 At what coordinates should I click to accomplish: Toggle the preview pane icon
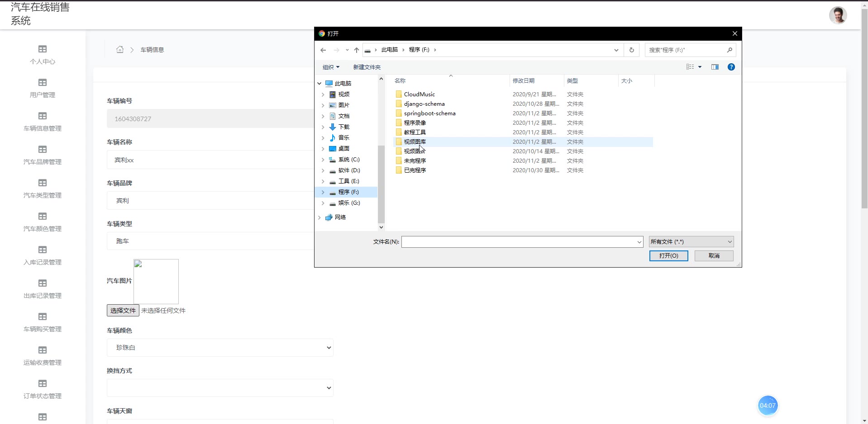click(x=715, y=67)
